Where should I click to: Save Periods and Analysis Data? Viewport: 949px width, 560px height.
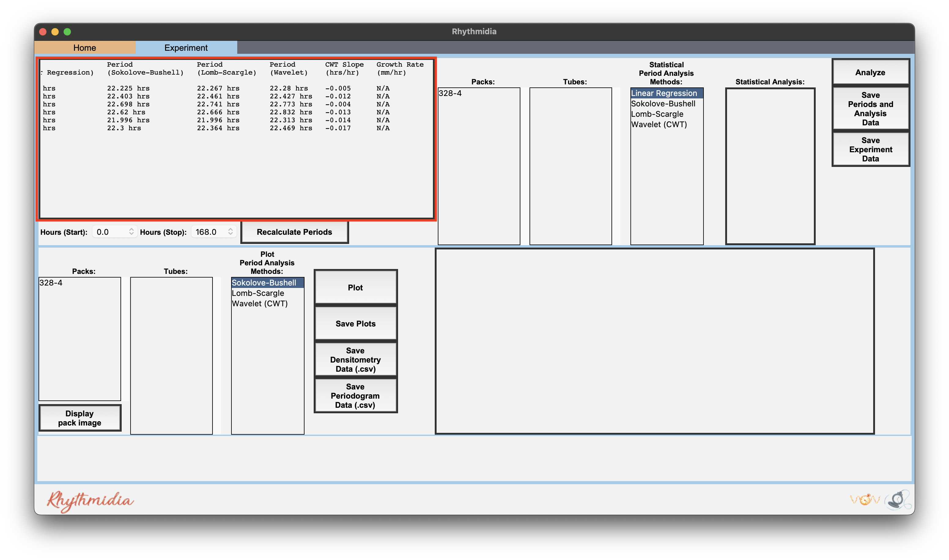click(870, 109)
